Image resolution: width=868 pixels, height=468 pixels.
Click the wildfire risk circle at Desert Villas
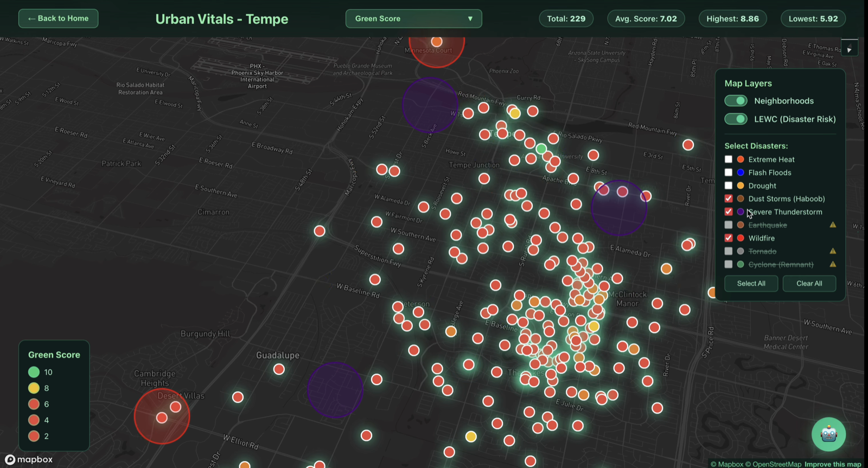[162, 416]
